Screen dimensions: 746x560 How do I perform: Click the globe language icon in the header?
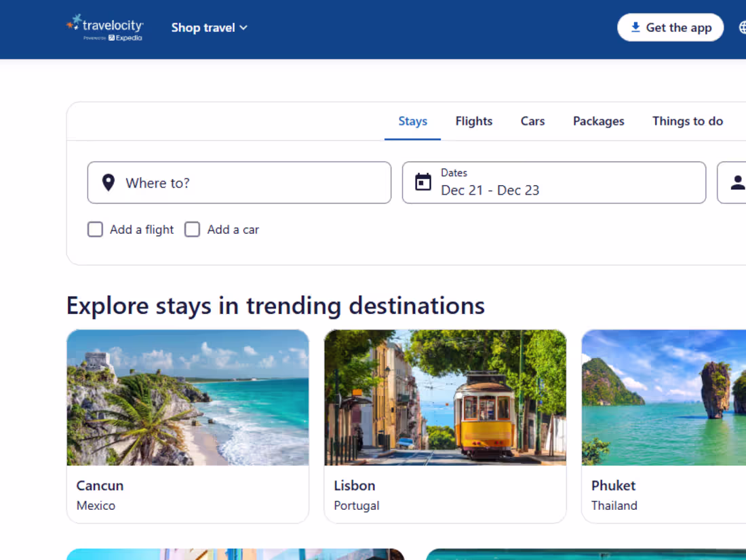click(743, 27)
